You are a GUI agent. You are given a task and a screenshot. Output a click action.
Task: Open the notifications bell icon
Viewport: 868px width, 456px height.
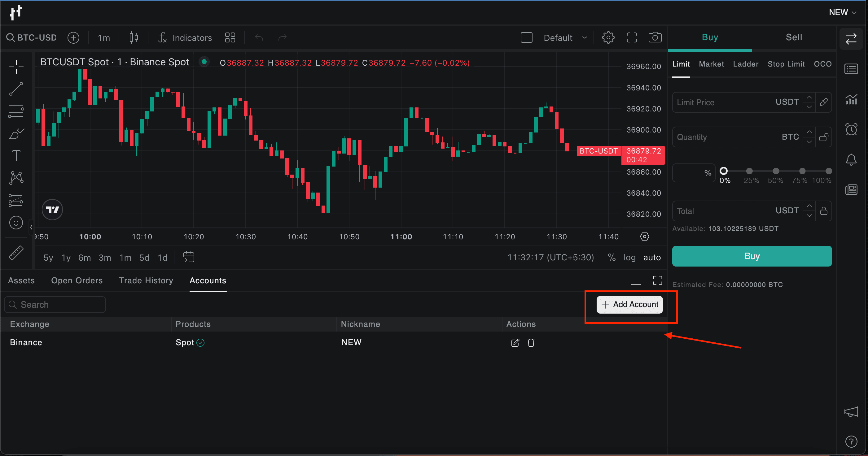point(851,159)
